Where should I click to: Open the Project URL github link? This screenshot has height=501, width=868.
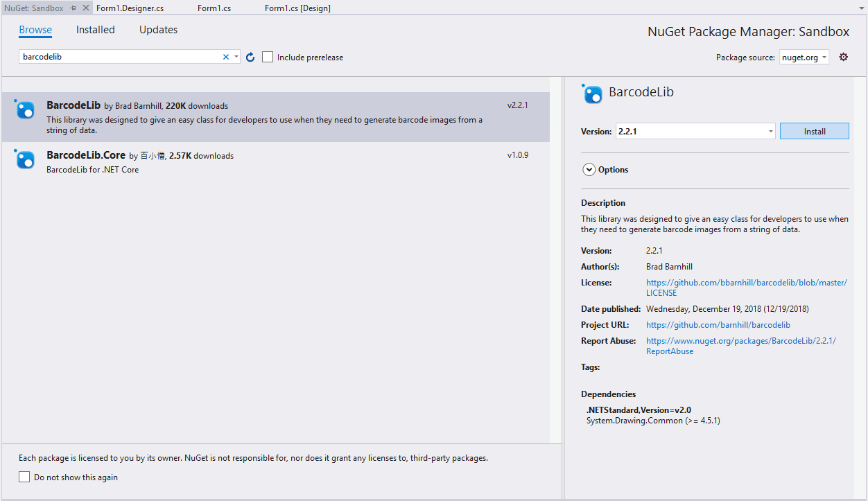click(718, 325)
